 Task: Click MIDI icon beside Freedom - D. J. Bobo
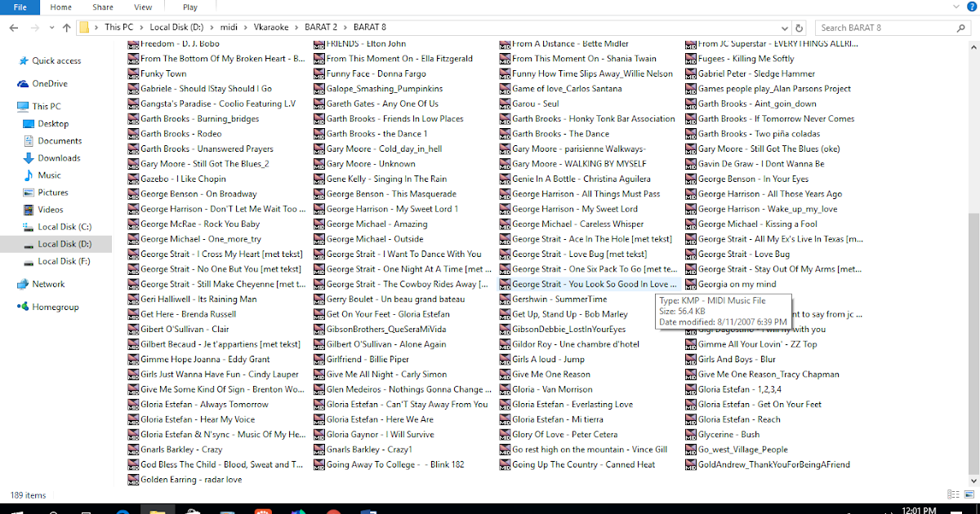point(133,44)
